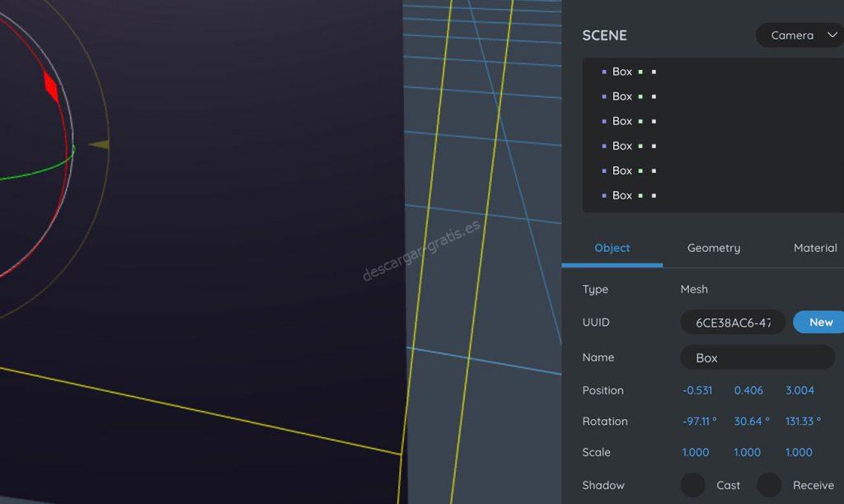Select the Object tab
This screenshot has height=504, width=844.
612,248
